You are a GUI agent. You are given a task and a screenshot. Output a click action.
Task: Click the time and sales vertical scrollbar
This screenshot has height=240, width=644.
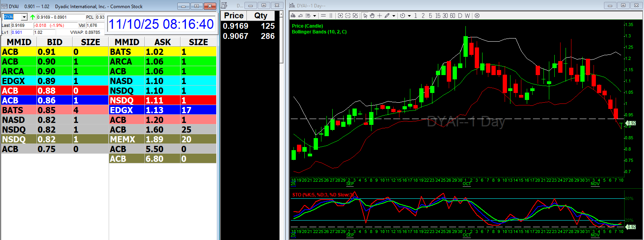pyautogui.click(x=281, y=39)
